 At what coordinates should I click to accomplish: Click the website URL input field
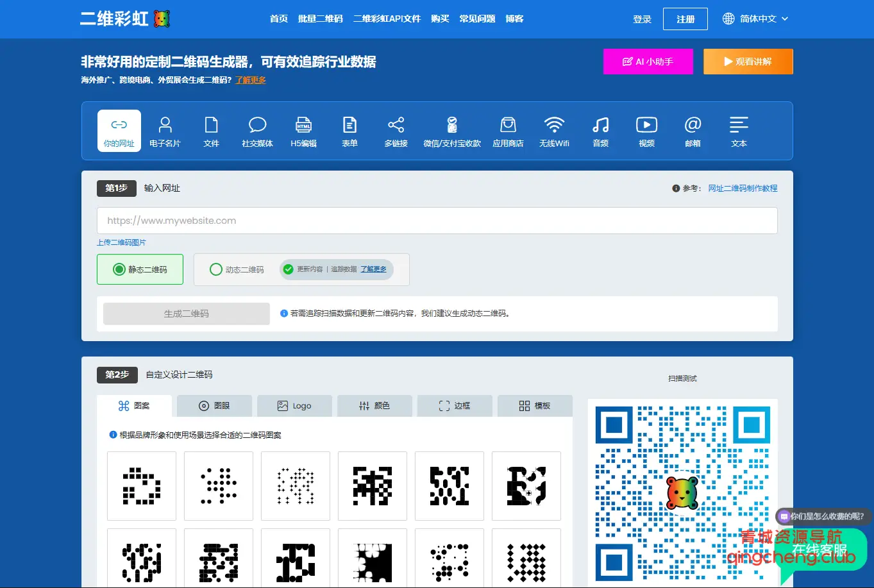pyautogui.click(x=437, y=221)
